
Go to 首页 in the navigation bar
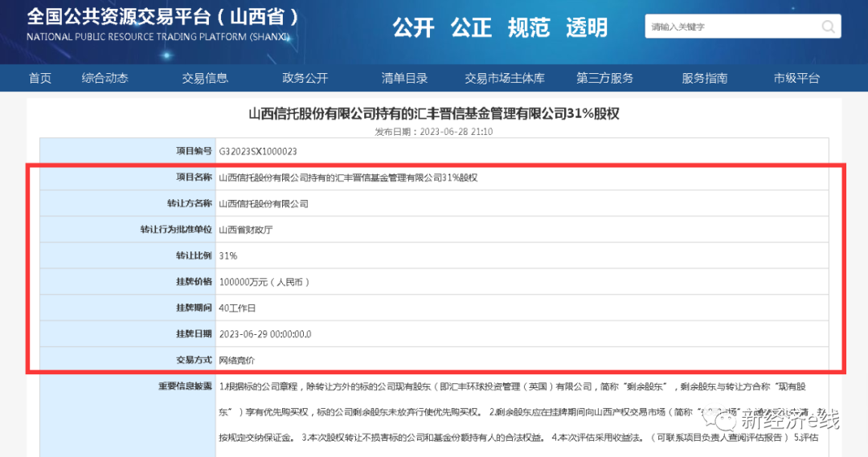(x=40, y=78)
